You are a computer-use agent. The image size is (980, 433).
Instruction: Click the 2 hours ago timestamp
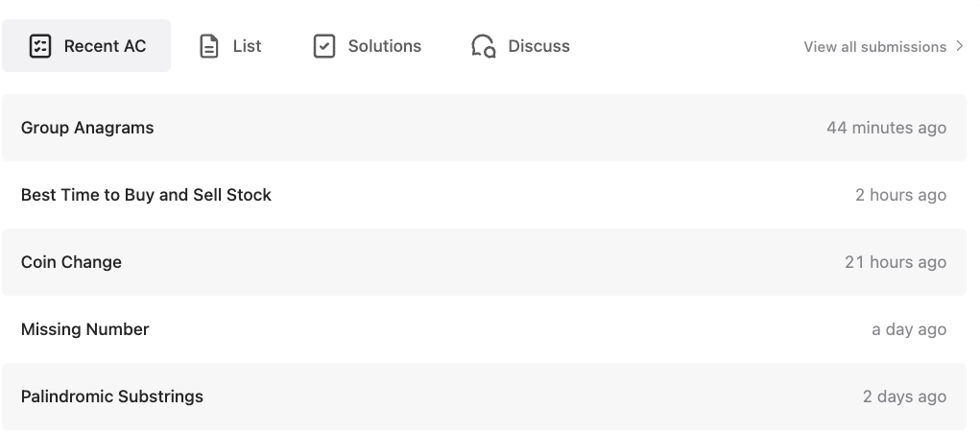click(x=900, y=195)
